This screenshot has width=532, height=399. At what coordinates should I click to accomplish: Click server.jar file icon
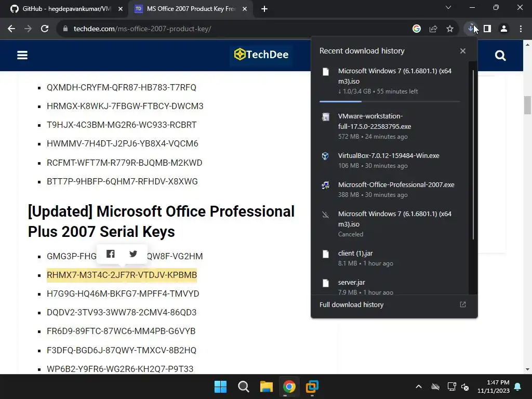tap(326, 283)
